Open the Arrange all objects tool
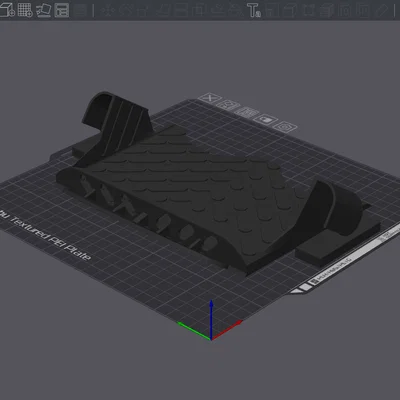The height and width of the screenshot is (400, 400). [62, 10]
